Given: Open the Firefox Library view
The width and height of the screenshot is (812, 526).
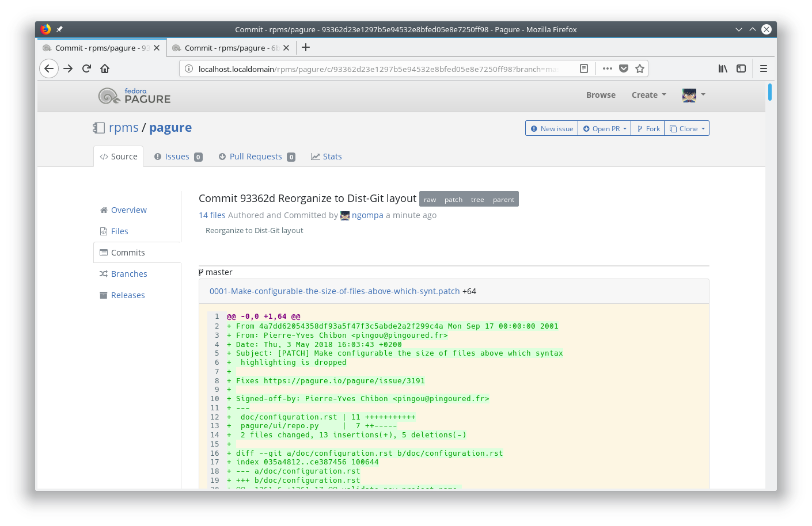Looking at the screenshot, I should click(x=723, y=68).
